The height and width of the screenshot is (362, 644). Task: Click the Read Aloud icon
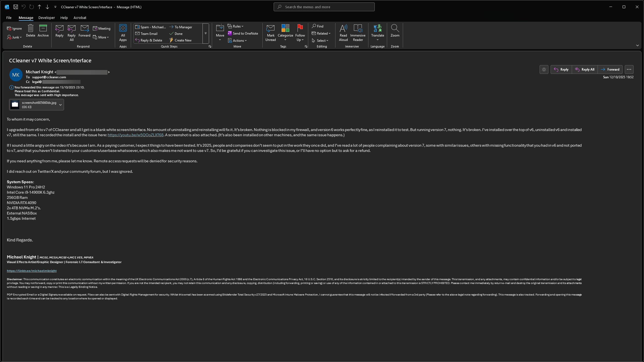tap(343, 28)
